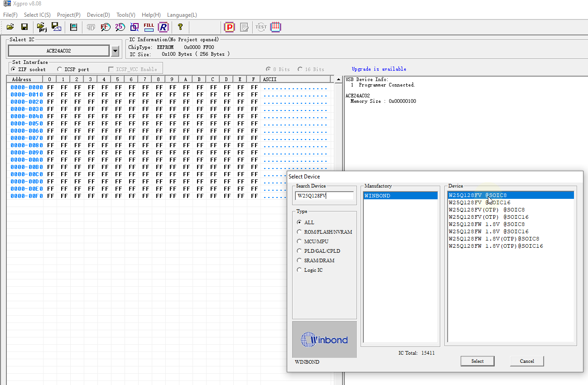
Task: Click the yellow question mark help icon
Action: [x=180, y=27]
